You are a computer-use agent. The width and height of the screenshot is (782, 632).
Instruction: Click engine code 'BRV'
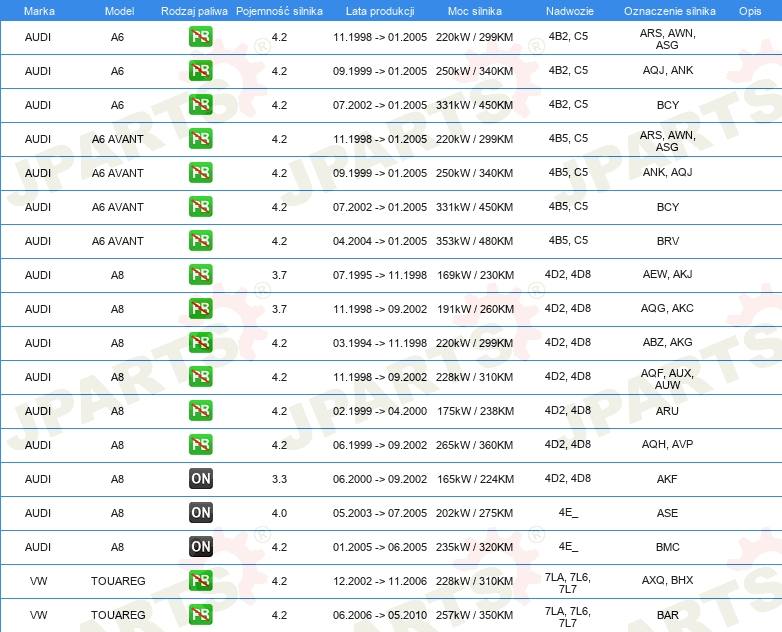pos(667,241)
